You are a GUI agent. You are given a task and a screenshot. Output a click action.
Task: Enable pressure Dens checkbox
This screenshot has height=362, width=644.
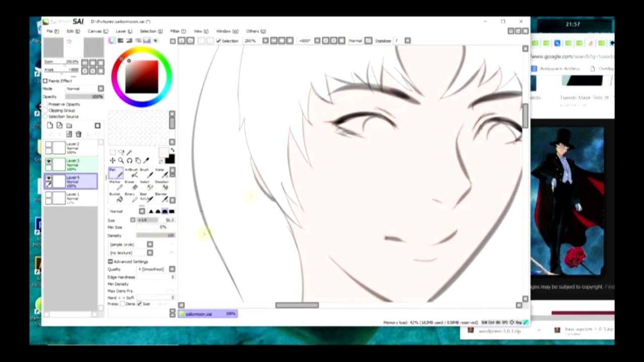pos(122,304)
